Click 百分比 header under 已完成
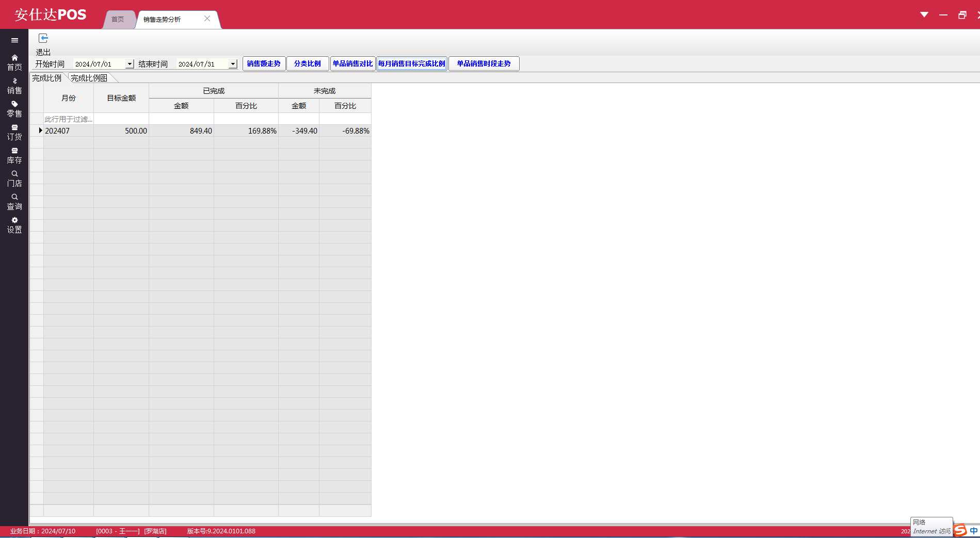The image size is (980, 538). click(x=246, y=106)
